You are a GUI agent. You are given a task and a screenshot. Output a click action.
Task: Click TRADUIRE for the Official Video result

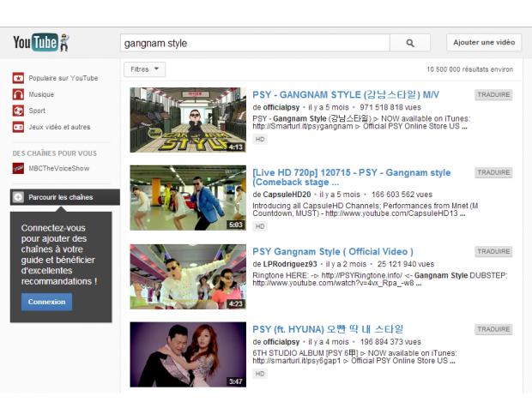pyautogui.click(x=493, y=251)
